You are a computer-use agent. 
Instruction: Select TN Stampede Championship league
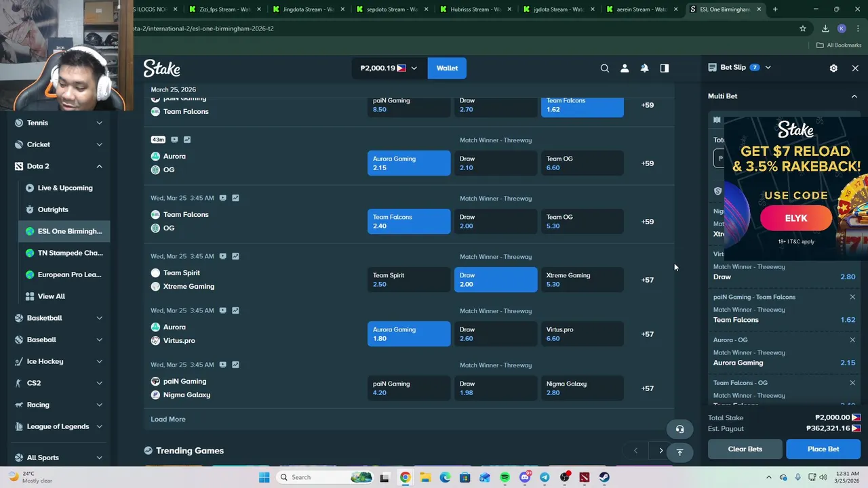click(x=64, y=253)
